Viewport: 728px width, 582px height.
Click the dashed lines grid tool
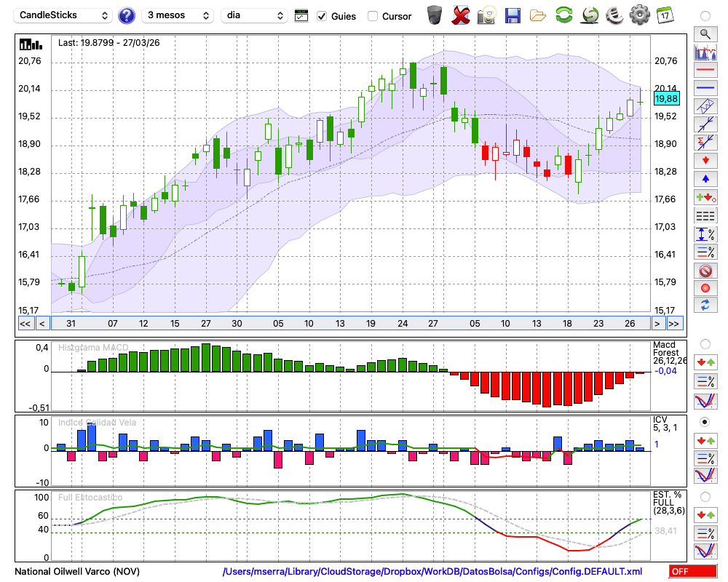[705, 215]
